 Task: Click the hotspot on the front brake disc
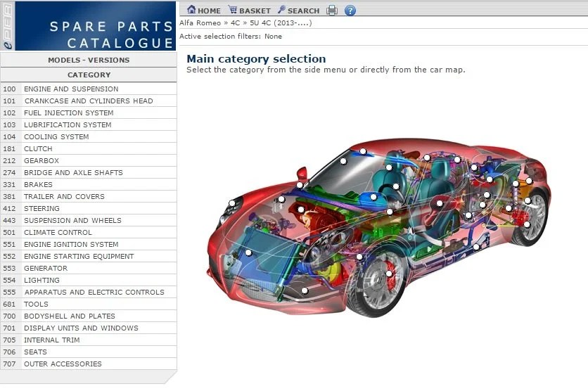pos(389,274)
